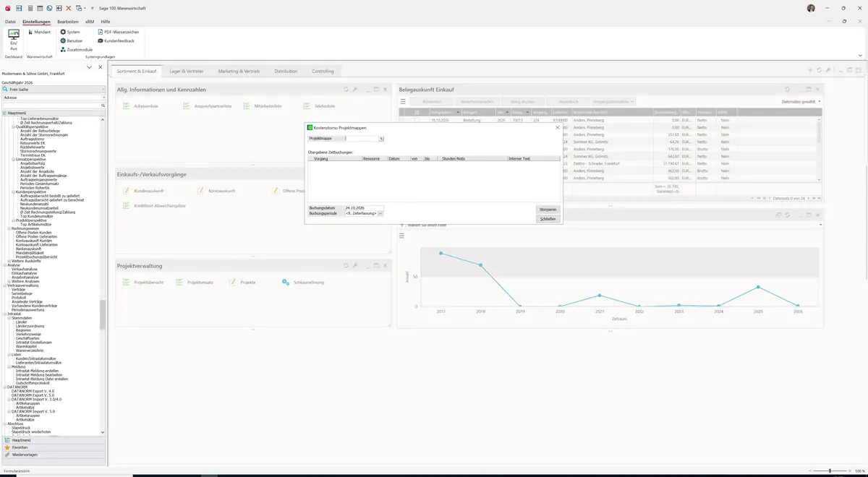Click the Schließen button in the dialog

tap(548, 218)
